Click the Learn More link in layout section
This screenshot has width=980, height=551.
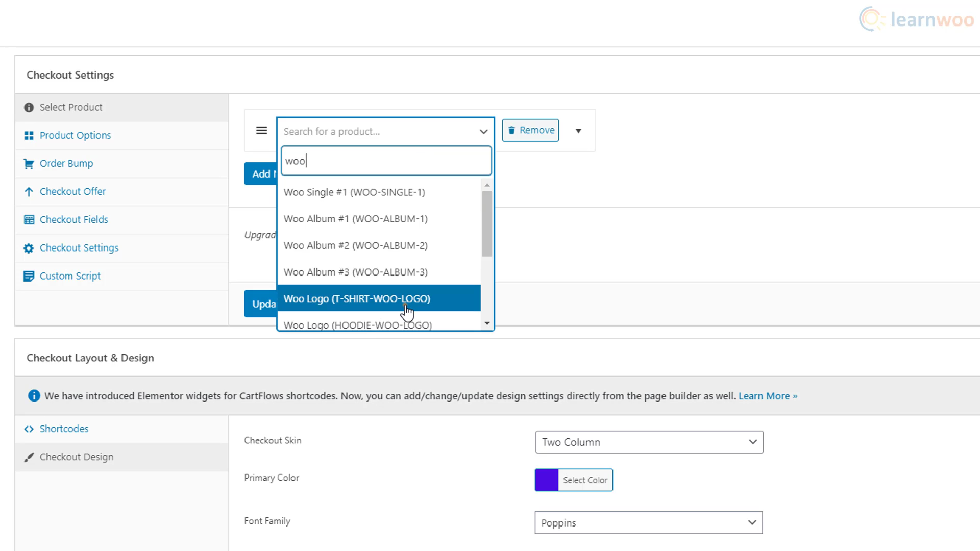(768, 395)
